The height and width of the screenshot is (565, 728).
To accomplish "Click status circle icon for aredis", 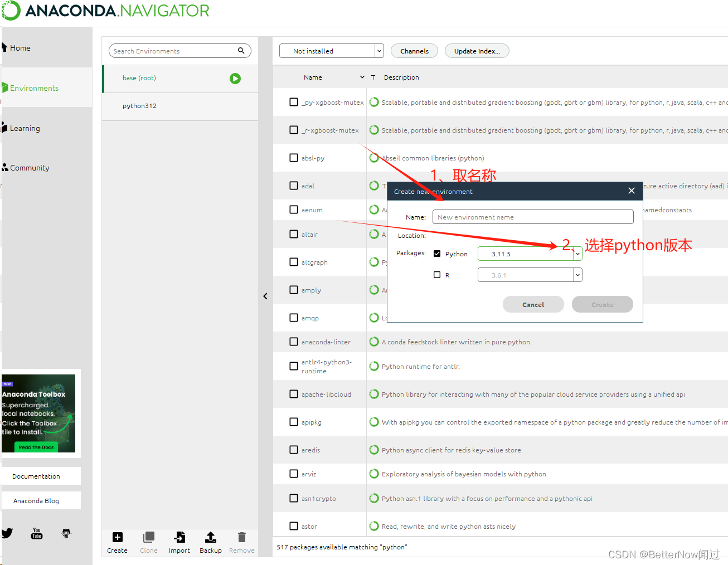I will [x=374, y=450].
